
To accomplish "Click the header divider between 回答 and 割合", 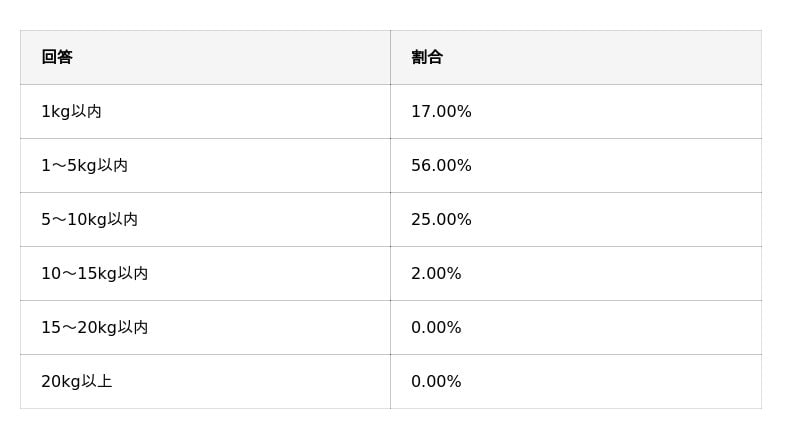I will (x=390, y=57).
